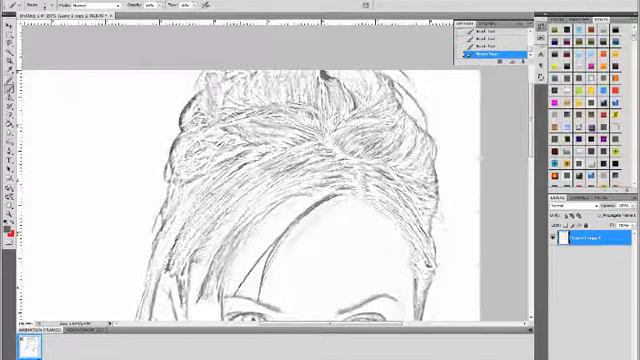
Task: Click the foreground color swatch in toolbox
Action: pos(7,230)
